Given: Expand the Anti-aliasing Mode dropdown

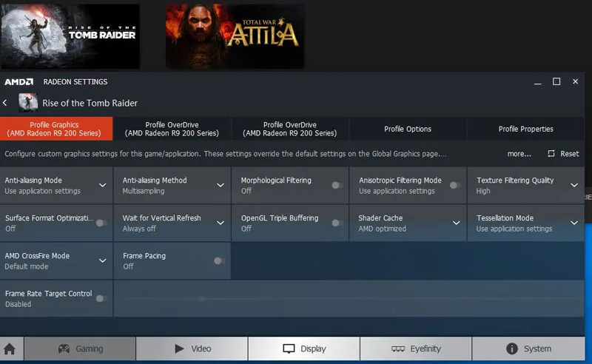Looking at the screenshot, I should click(102, 185).
